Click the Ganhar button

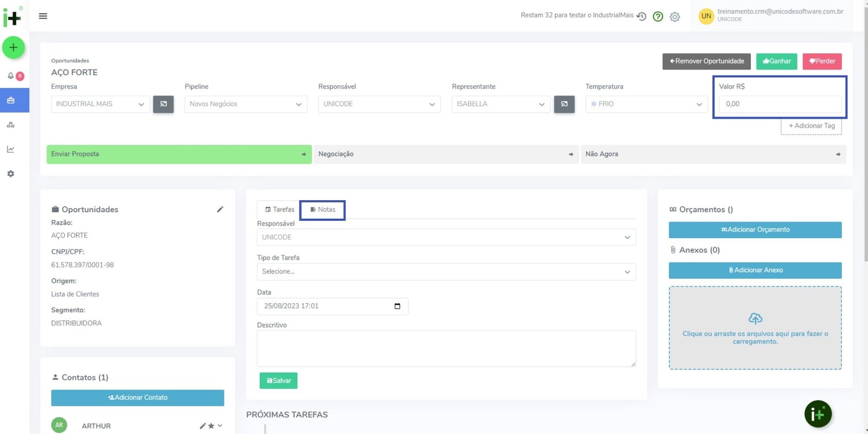click(776, 61)
